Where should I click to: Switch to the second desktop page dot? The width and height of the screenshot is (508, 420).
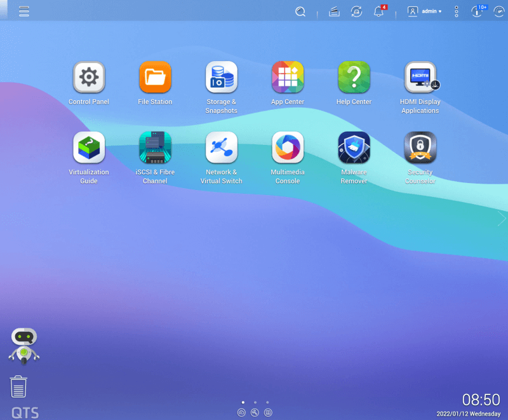coord(255,402)
